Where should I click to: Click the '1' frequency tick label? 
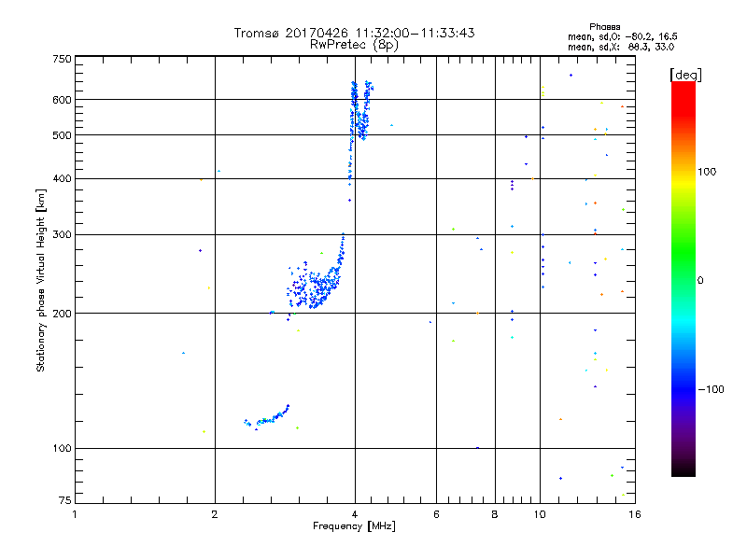(75, 514)
